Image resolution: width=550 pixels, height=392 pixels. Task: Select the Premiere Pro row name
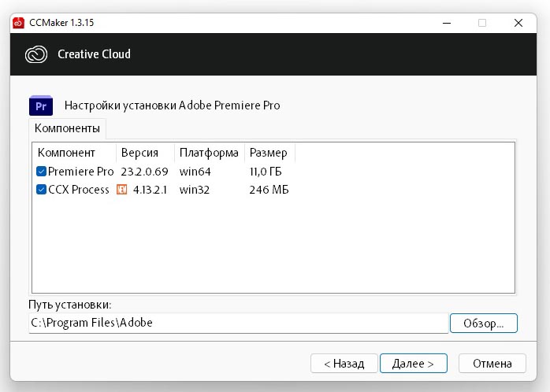(80, 172)
